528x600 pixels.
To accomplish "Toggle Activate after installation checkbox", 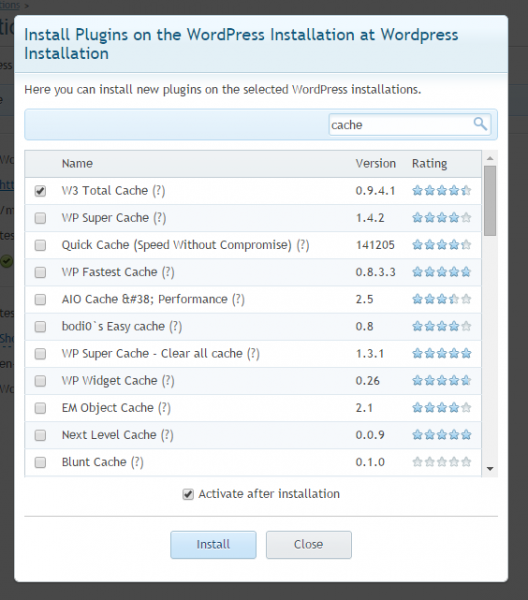I will click(x=188, y=494).
